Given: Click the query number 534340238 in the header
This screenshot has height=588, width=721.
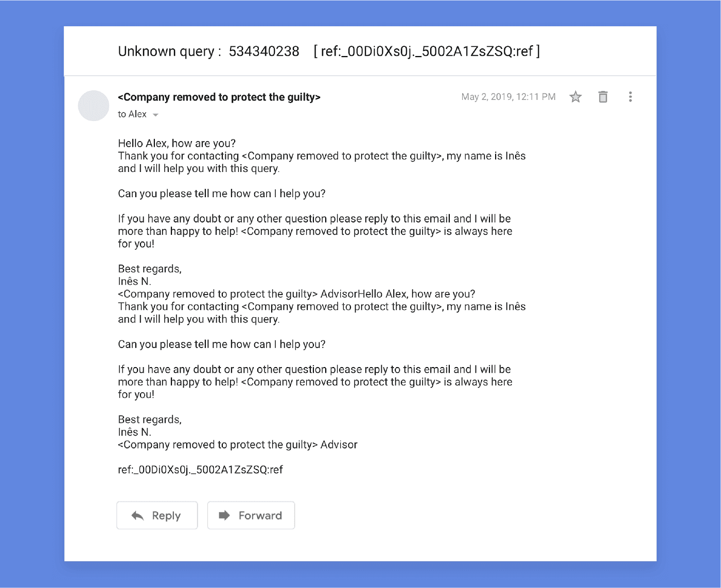Looking at the screenshot, I should (265, 51).
